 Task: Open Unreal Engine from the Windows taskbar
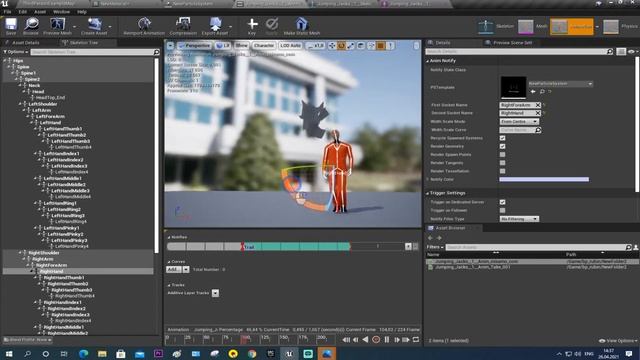click(x=289, y=353)
